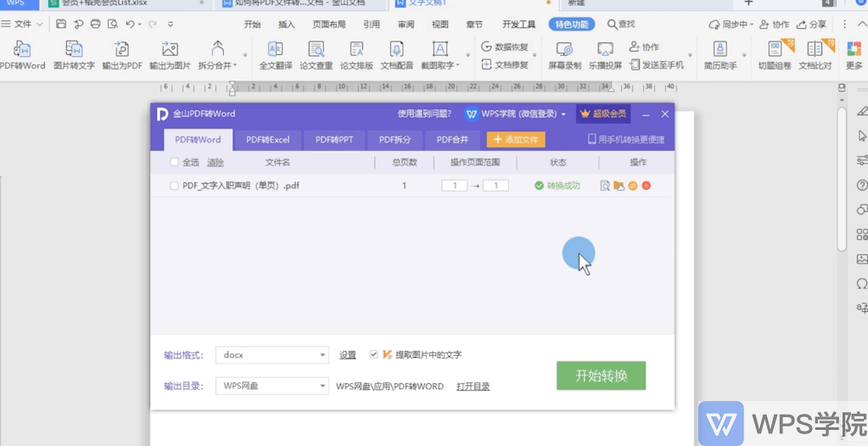Open the 切题组卷 tool
868x446 pixels.
(775, 55)
